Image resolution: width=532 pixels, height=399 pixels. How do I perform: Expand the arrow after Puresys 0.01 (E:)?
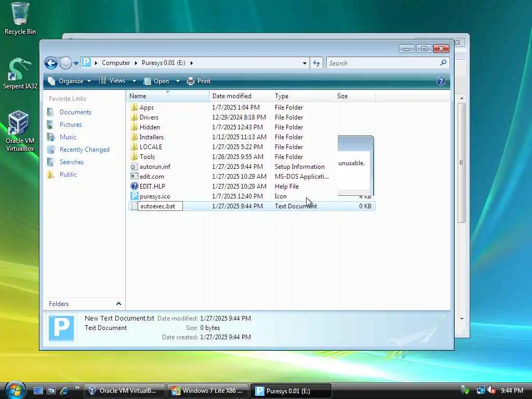coord(192,63)
